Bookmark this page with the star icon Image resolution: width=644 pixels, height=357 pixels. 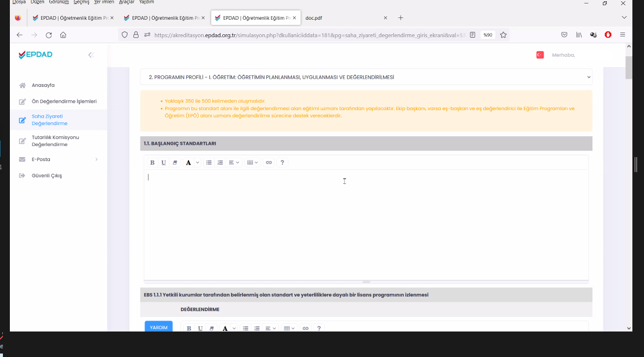(503, 35)
